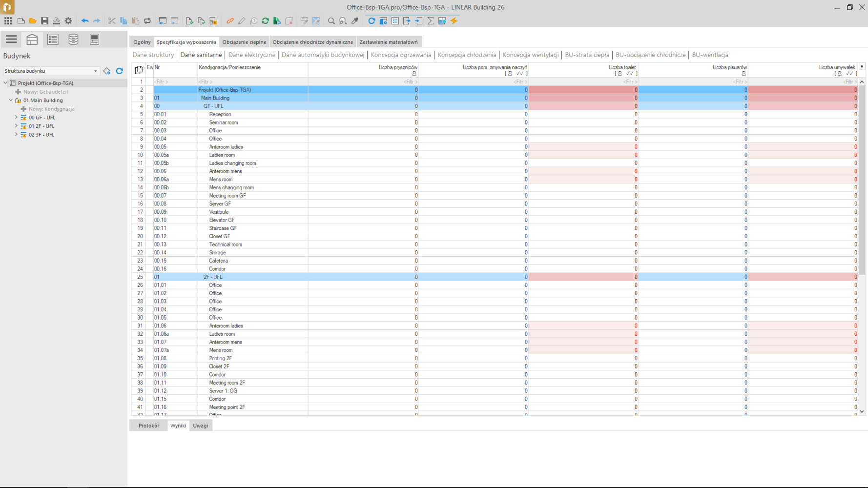The image size is (868, 488).
Task: Open settings gear in the toolbar
Action: [x=68, y=21]
